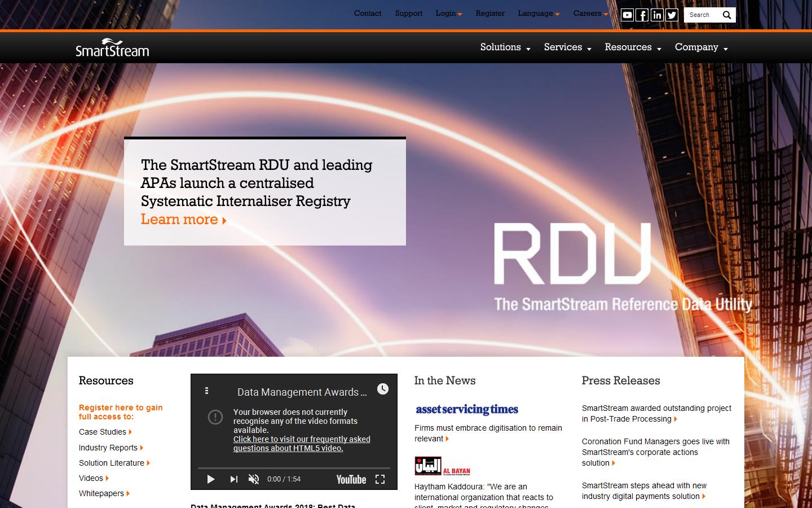
Task: Click the SmartStream logo
Action: pos(111,47)
